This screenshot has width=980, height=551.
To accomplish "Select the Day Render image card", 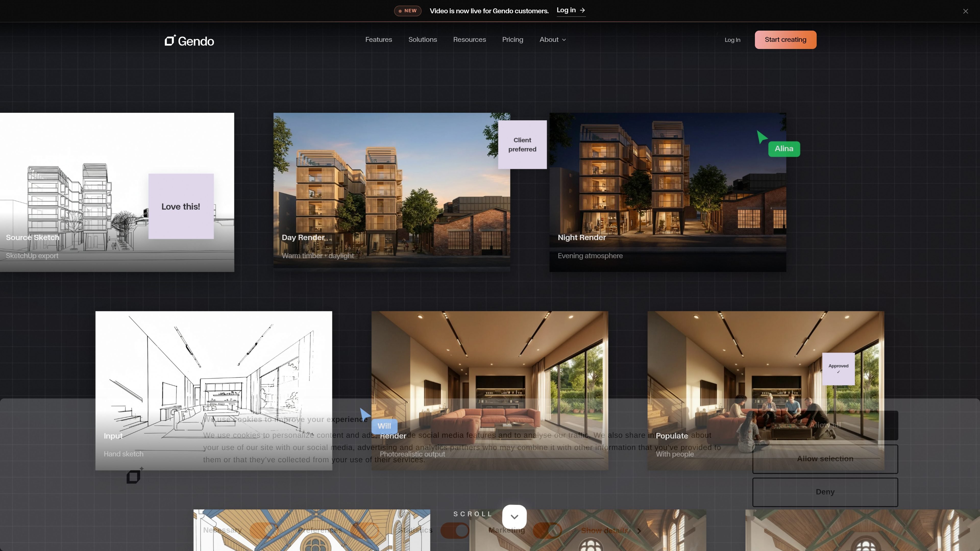I will (x=392, y=192).
